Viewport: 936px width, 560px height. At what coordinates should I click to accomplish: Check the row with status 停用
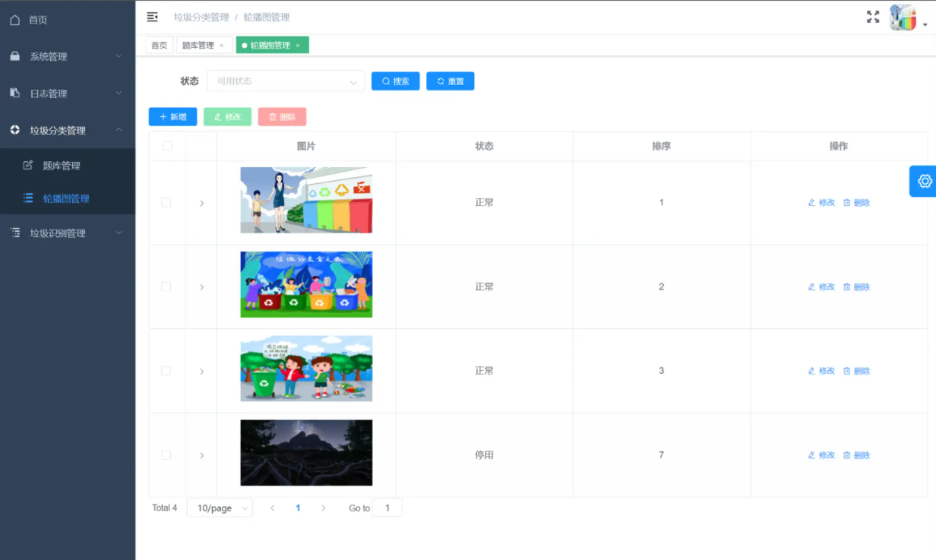166,455
